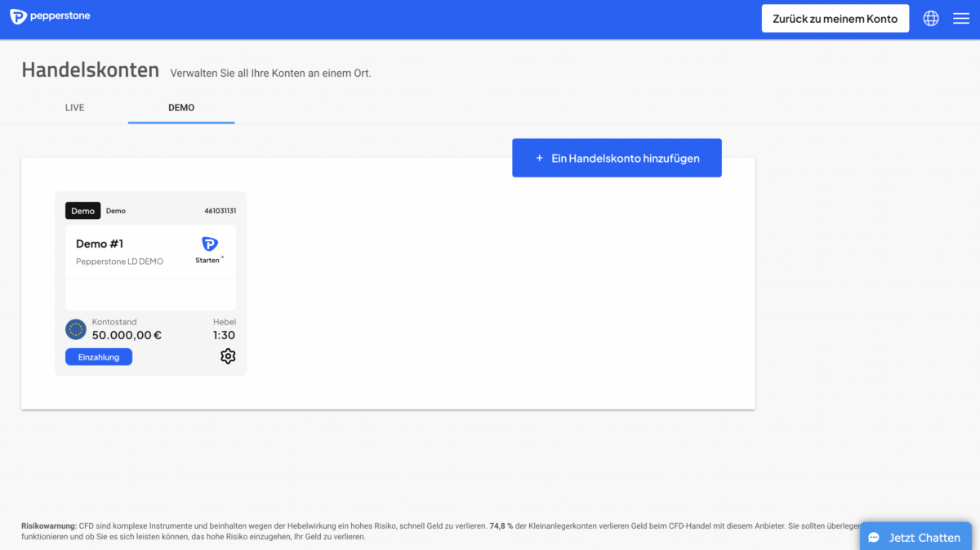Viewport: 980px width, 550px height.
Task: Select the "Demo #1" account title
Action: (100, 244)
